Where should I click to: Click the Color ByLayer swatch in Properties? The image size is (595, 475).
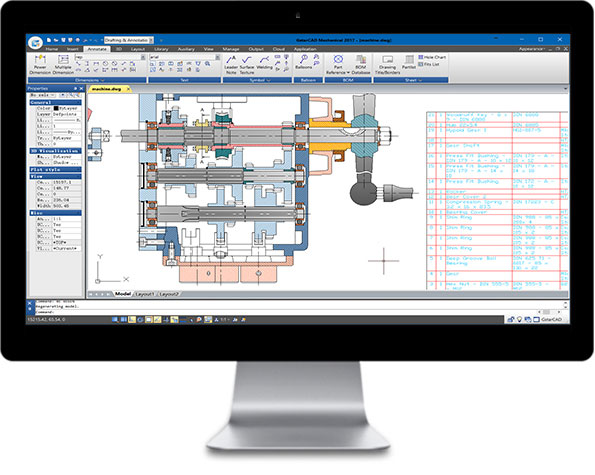point(56,108)
